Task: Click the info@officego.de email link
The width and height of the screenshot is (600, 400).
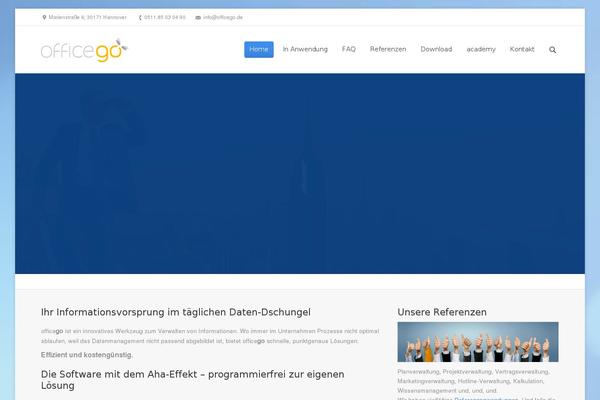Action: click(x=223, y=18)
